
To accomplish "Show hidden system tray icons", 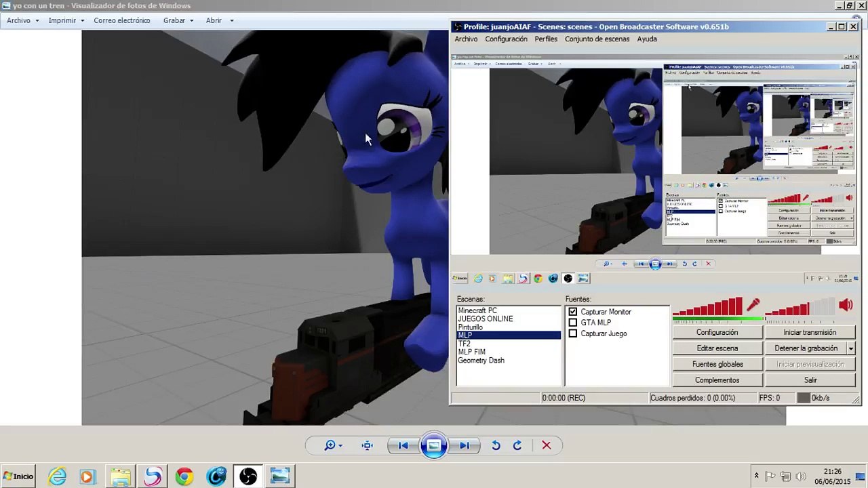I will pyautogui.click(x=756, y=476).
